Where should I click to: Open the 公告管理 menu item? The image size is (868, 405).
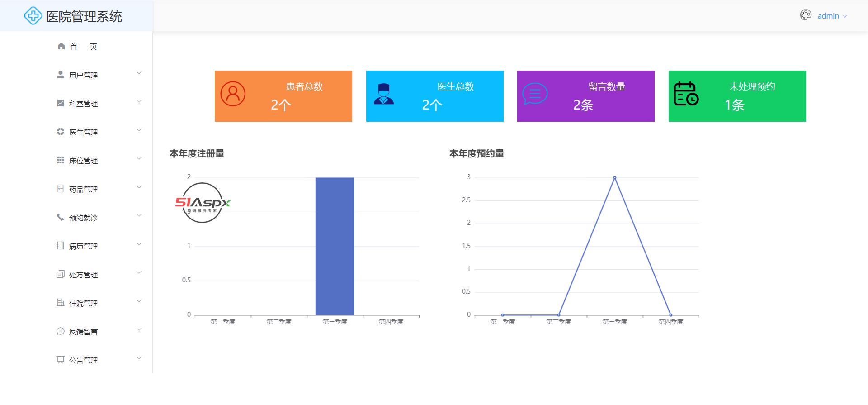click(x=83, y=360)
